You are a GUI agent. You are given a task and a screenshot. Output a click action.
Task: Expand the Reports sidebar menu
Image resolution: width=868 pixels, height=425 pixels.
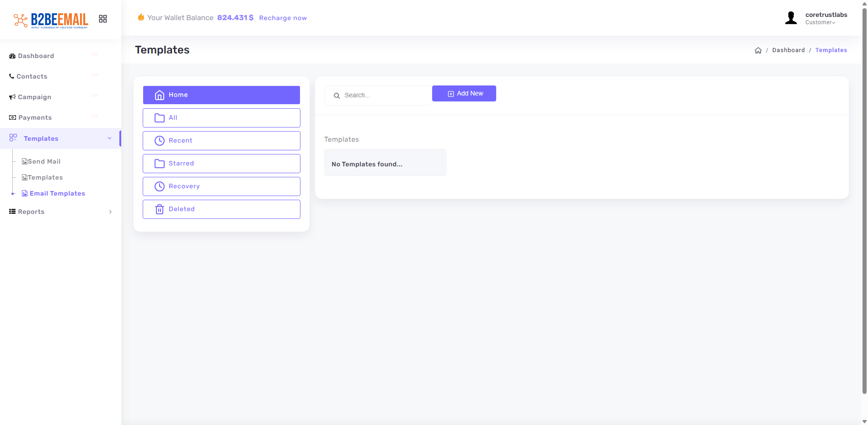click(x=110, y=212)
